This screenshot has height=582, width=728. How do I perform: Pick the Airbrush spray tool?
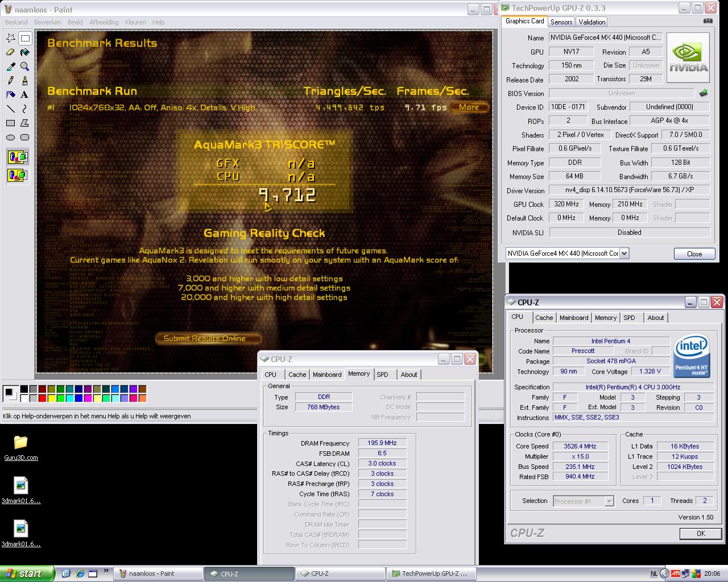pos(11,94)
